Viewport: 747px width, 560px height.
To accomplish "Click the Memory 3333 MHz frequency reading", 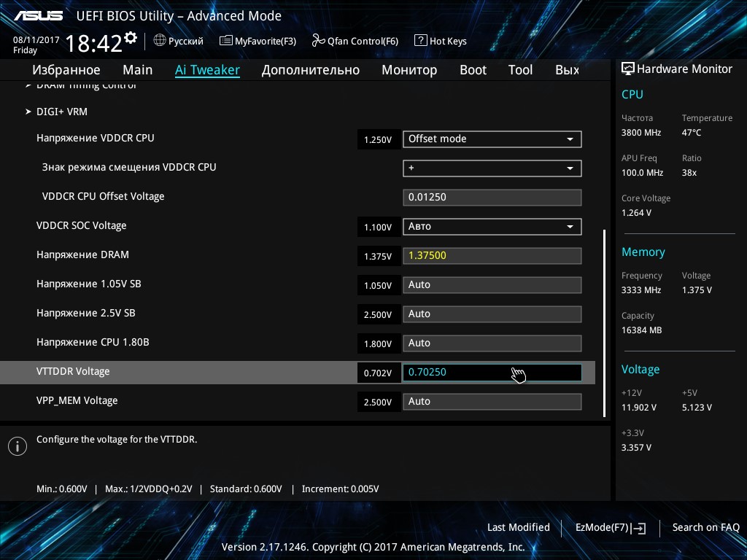I will [x=641, y=290].
